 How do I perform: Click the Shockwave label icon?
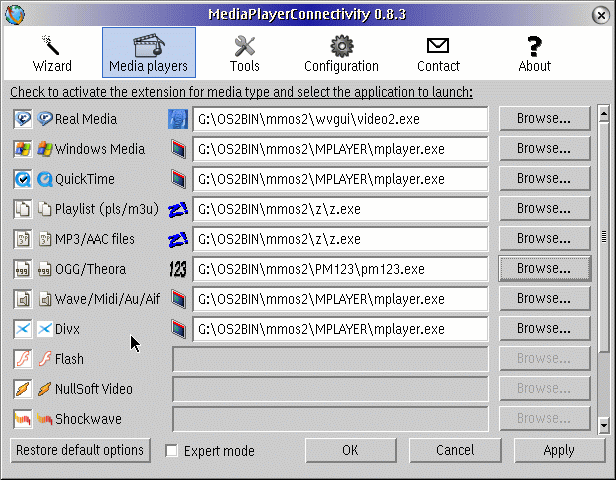(45, 419)
